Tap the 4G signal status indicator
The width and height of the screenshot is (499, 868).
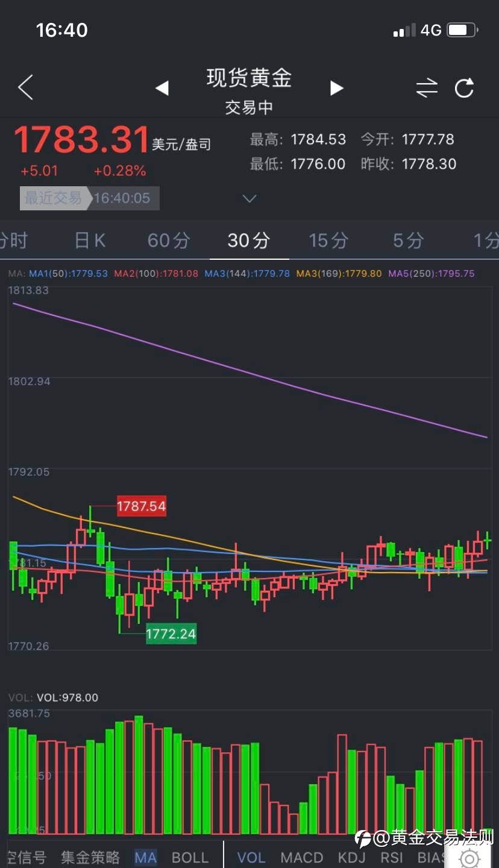tap(431, 30)
